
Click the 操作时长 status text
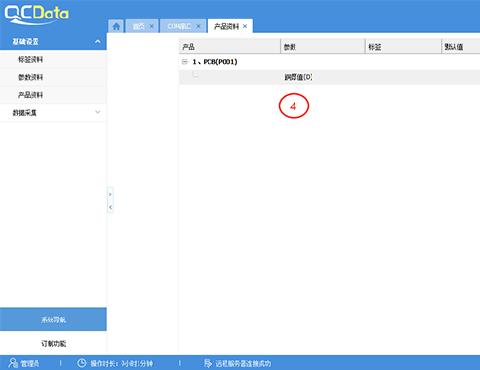[x=121, y=363]
